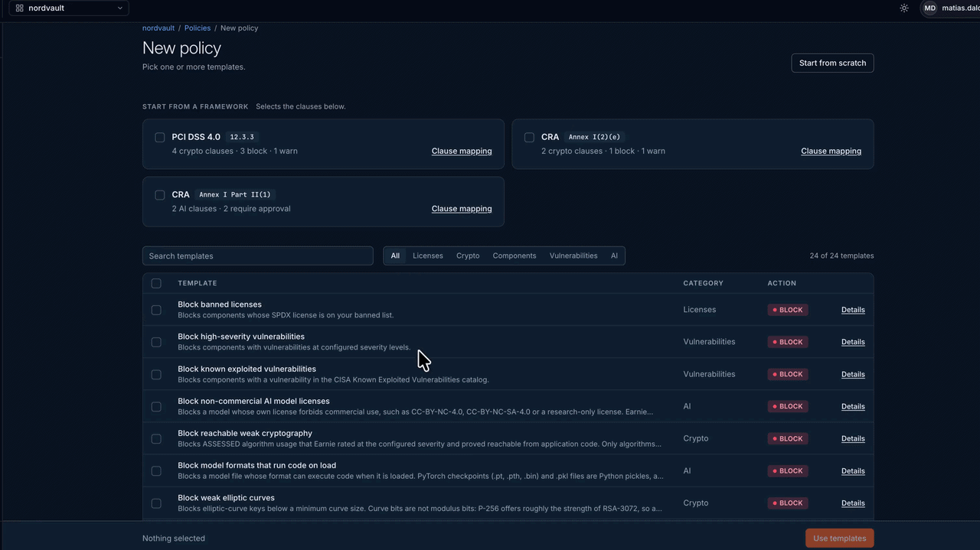Click the CATEGORY column header
The image size is (980, 550).
tap(703, 283)
